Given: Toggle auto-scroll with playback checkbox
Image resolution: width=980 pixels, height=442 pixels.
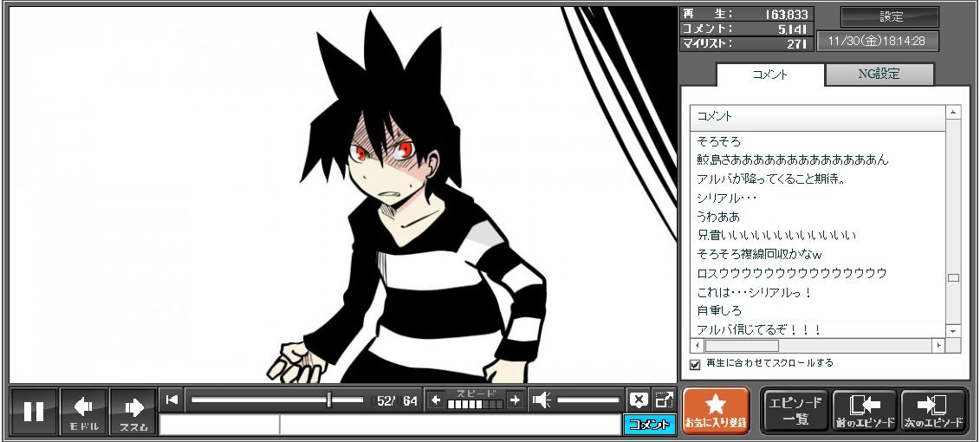Looking at the screenshot, I should pos(695,365).
